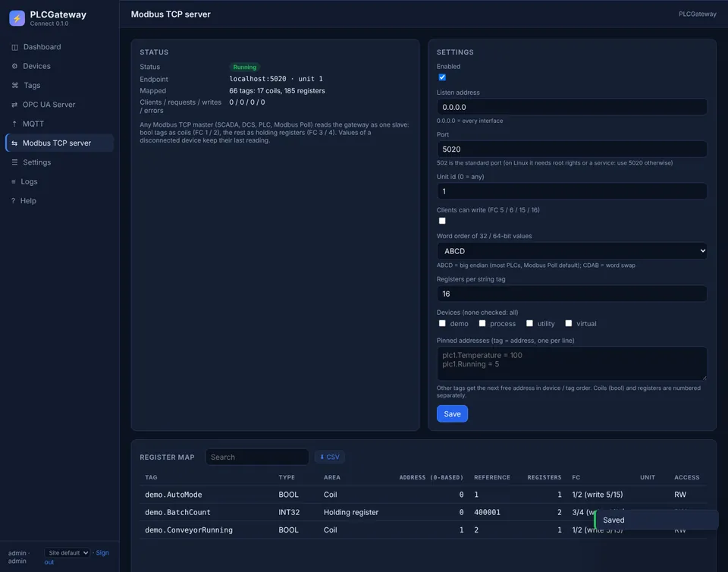The height and width of the screenshot is (572, 728).
Task: Navigate to OPC UA Server
Action: pos(59,105)
